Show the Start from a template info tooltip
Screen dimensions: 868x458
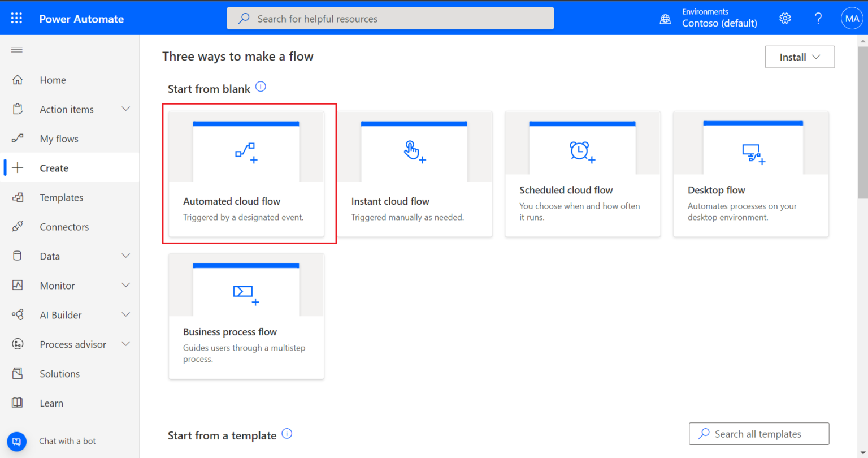287,433
